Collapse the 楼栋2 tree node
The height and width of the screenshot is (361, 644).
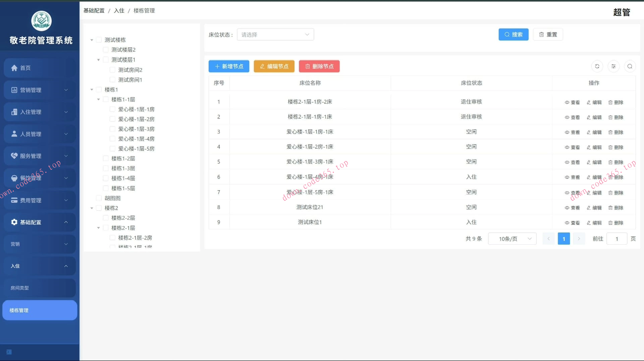(x=92, y=208)
